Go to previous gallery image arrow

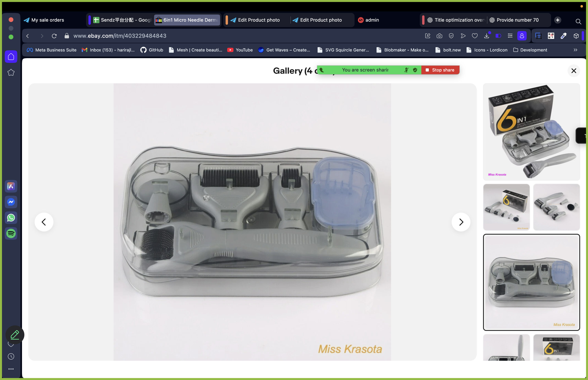point(44,222)
